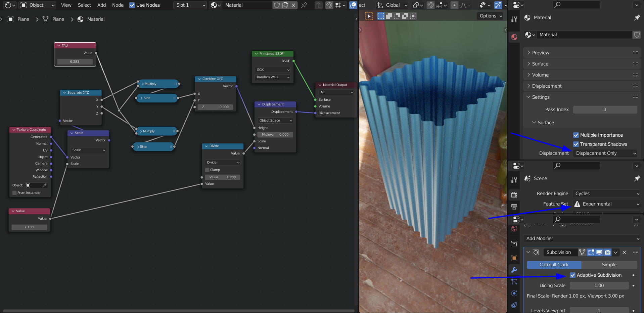This screenshot has width=644, height=313.
Task: Open the Feature Set Experimental dropdown
Action: point(606,204)
